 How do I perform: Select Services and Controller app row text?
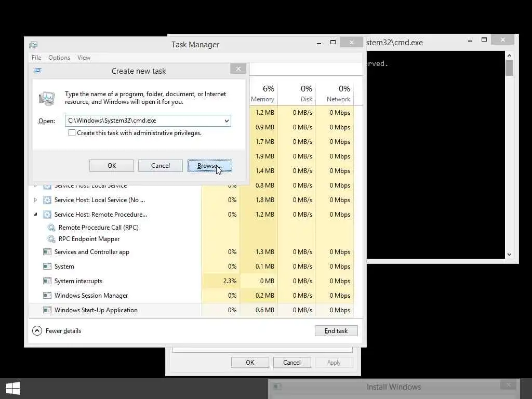tap(92, 252)
